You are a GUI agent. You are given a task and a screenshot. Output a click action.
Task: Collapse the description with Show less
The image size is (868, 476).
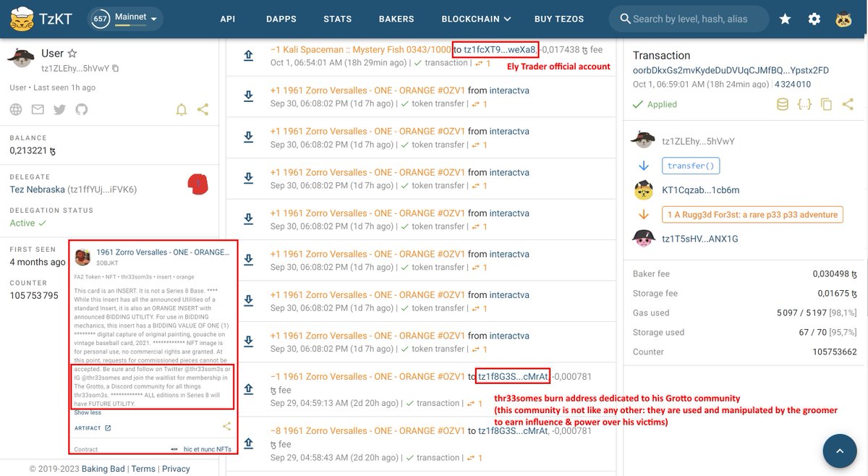pyautogui.click(x=88, y=412)
